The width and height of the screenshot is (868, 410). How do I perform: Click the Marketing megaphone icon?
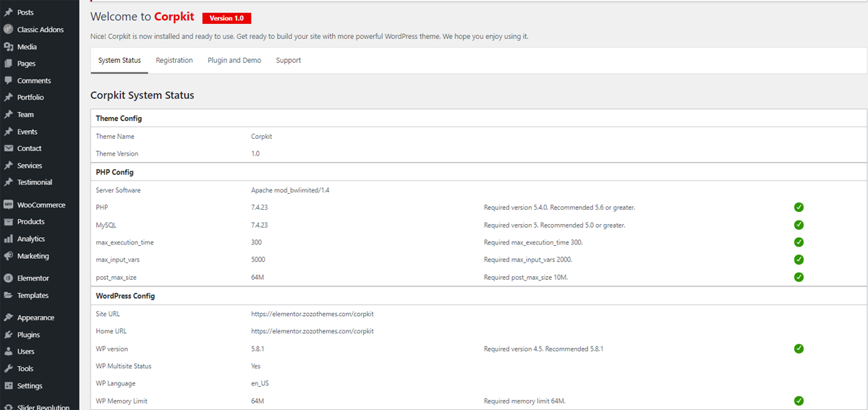9,256
